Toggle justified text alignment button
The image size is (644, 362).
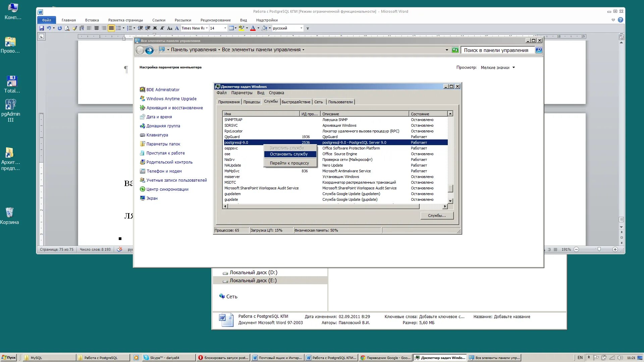point(111,28)
